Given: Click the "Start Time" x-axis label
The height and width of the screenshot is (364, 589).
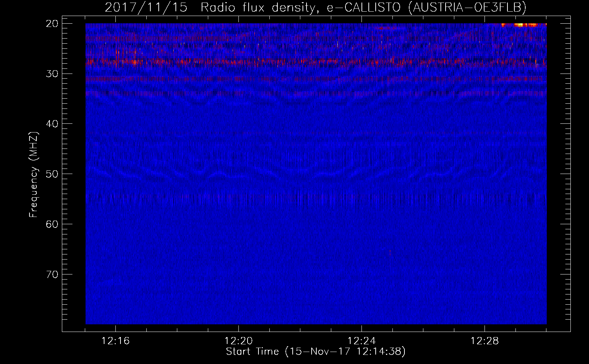Looking at the screenshot, I should pyautogui.click(x=252, y=352).
